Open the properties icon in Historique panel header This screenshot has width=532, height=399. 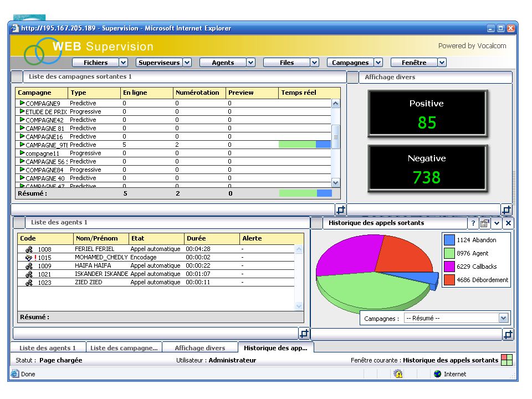tap(485, 223)
